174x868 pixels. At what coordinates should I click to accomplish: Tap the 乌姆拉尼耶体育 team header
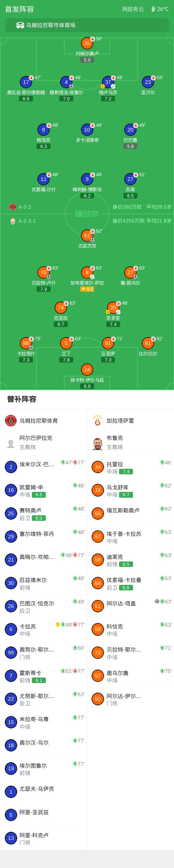pyautogui.click(x=44, y=421)
